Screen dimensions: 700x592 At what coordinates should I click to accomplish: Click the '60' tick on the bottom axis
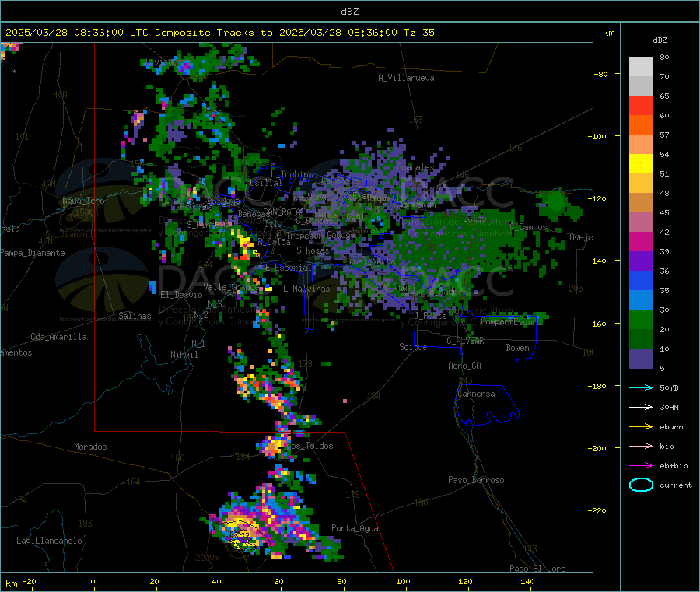click(x=278, y=581)
